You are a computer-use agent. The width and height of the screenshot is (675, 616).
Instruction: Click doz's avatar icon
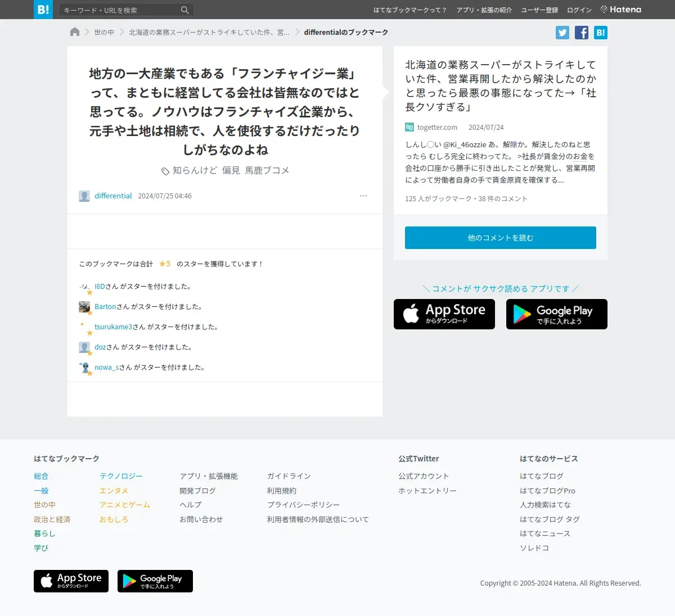click(84, 347)
